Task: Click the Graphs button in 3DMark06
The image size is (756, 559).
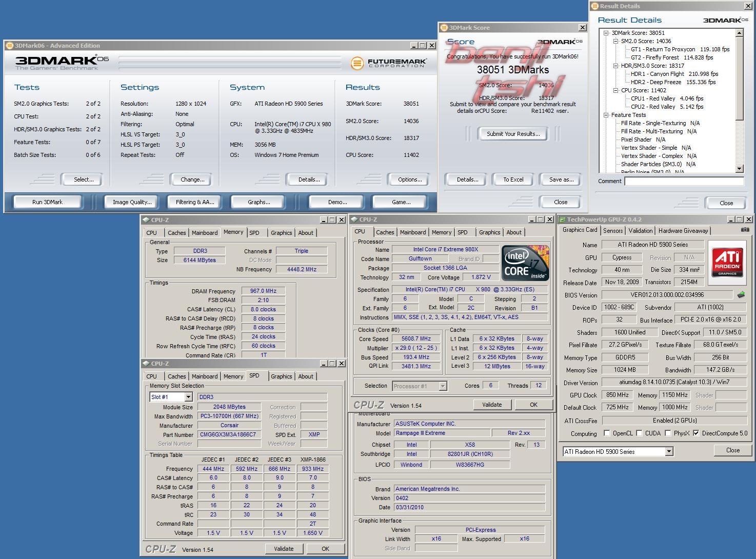Action: (x=259, y=202)
